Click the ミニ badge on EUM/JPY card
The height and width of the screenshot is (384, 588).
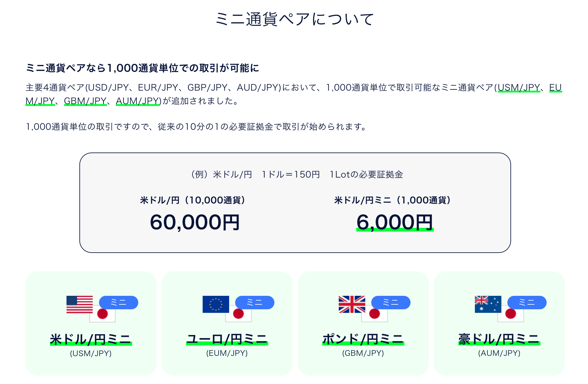(254, 303)
